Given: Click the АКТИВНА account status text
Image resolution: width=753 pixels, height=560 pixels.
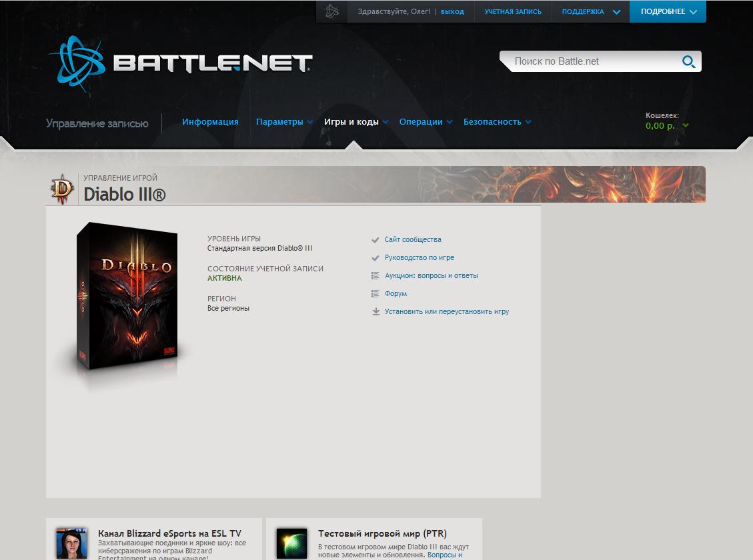Looking at the screenshot, I should [x=225, y=278].
